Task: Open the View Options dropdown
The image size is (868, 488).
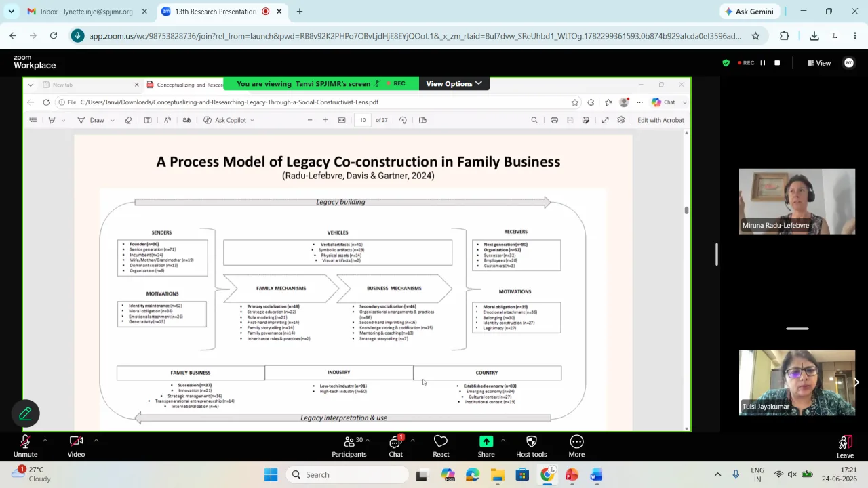Action: [454, 83]
